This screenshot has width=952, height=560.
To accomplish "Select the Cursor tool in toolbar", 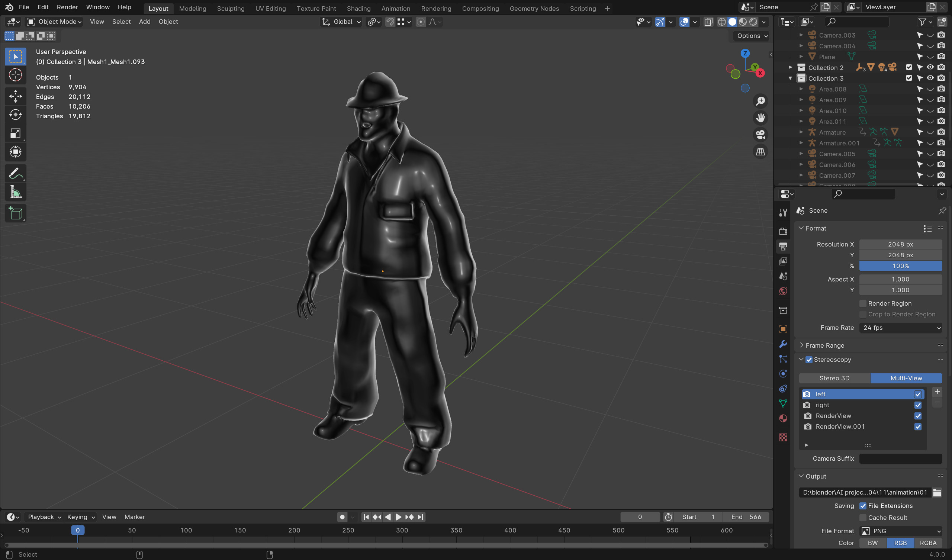I will (16, 75).
